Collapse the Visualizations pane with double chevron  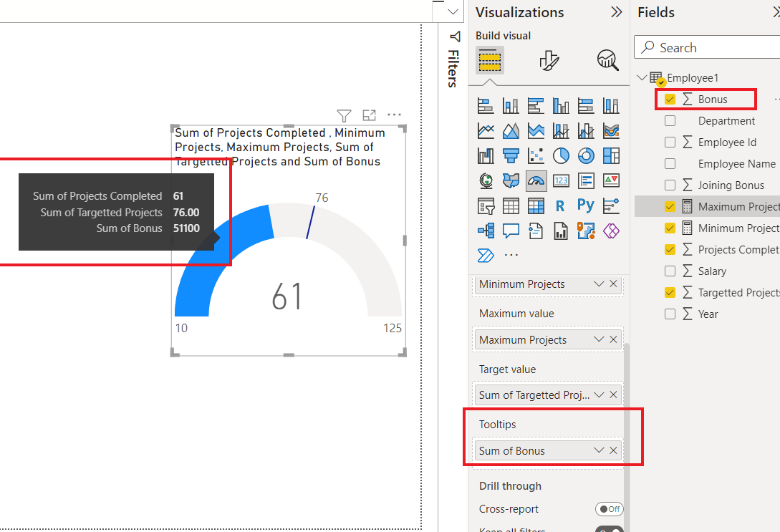(x=617, y=12)
